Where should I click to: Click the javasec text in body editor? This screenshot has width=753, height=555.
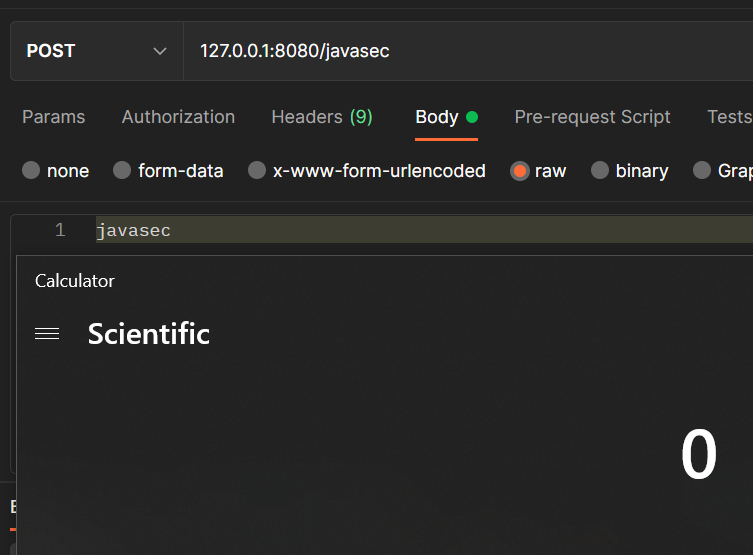click(x=134, y=231)
